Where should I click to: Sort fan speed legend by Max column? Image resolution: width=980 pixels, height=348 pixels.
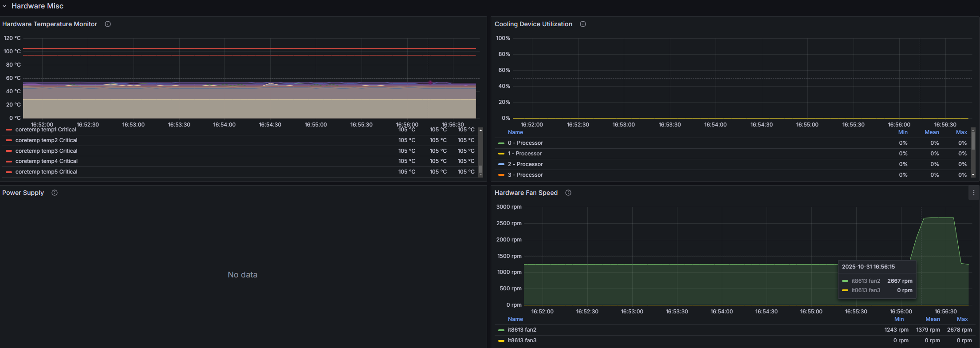(962, 319)
